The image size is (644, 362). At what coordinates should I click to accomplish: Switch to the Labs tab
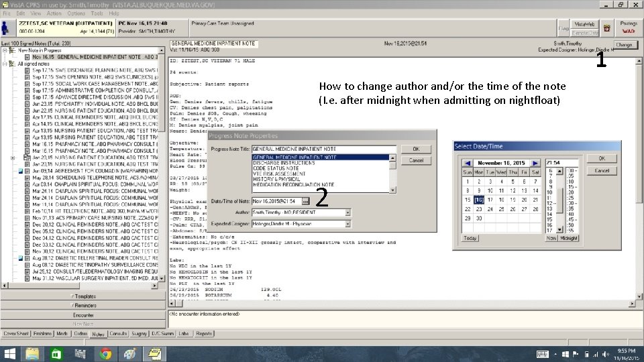point(184,334)
